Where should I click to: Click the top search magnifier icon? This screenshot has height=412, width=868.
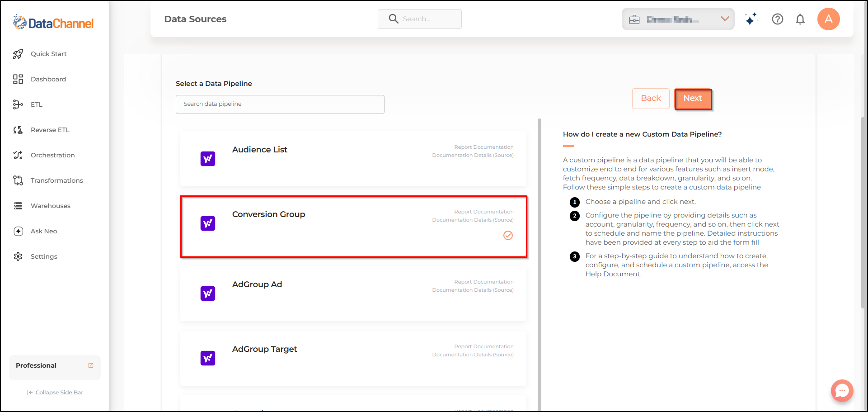coord(394,19)
